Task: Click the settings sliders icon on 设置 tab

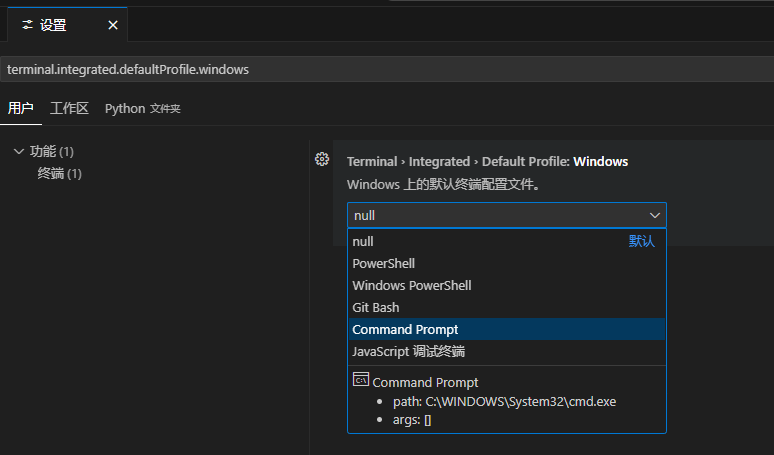Action: [x=28, y=25]
